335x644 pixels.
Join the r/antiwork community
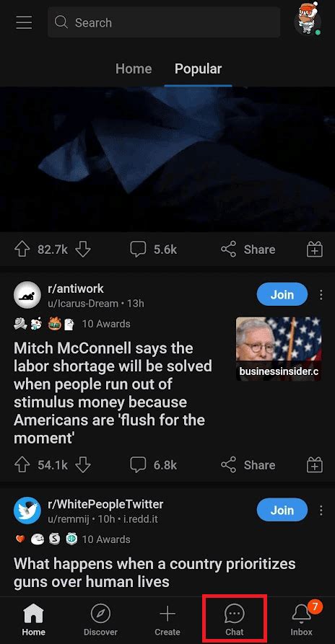pyautogui.click(x=282, y=294)
